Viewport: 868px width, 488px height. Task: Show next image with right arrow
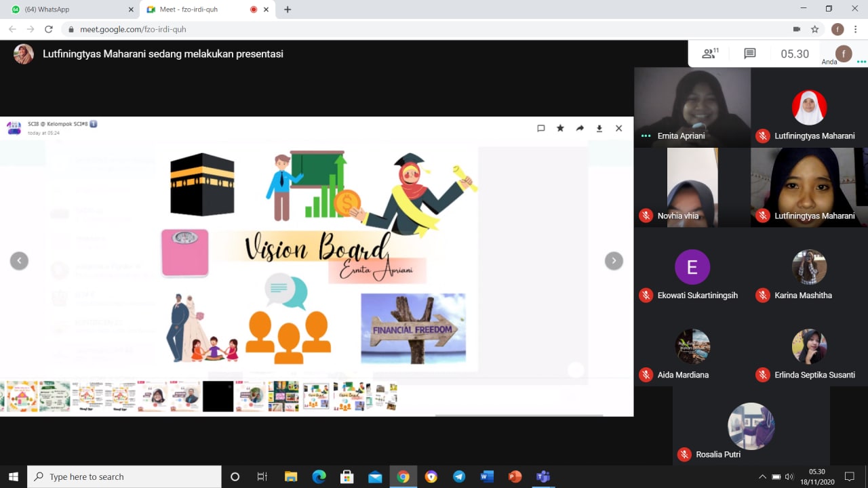(614, 261)
